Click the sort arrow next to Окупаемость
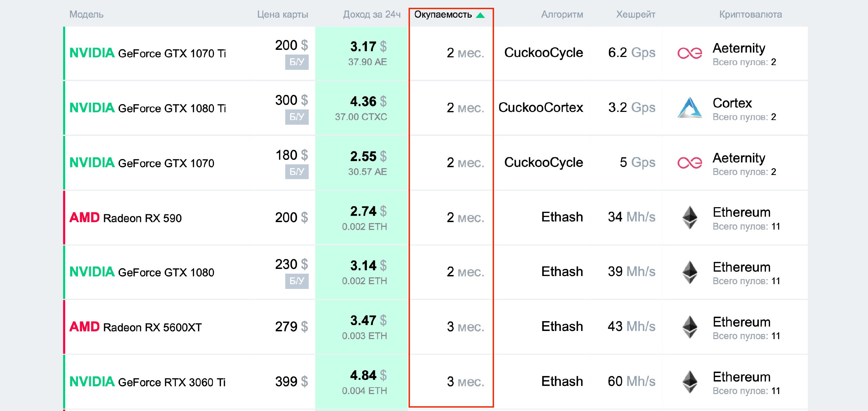This screenshot has width=868, height=411. point(480,15)
